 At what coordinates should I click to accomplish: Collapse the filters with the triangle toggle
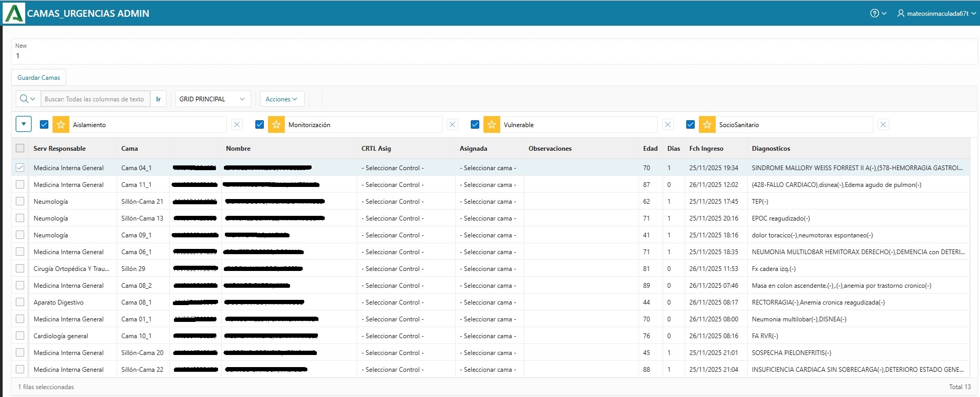pyautogui.click(x=24, y=124)
